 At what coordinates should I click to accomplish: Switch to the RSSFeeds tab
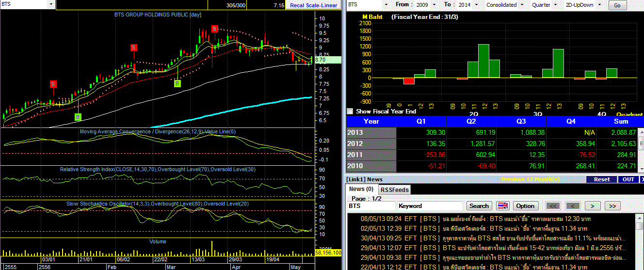tap(394, 190)
